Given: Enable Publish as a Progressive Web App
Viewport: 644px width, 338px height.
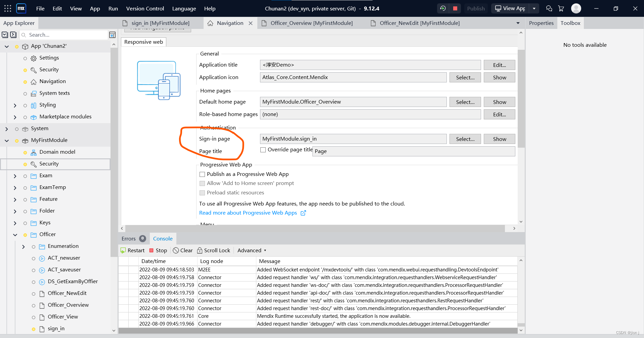Looking at the screenshot, I should point(202,174).
